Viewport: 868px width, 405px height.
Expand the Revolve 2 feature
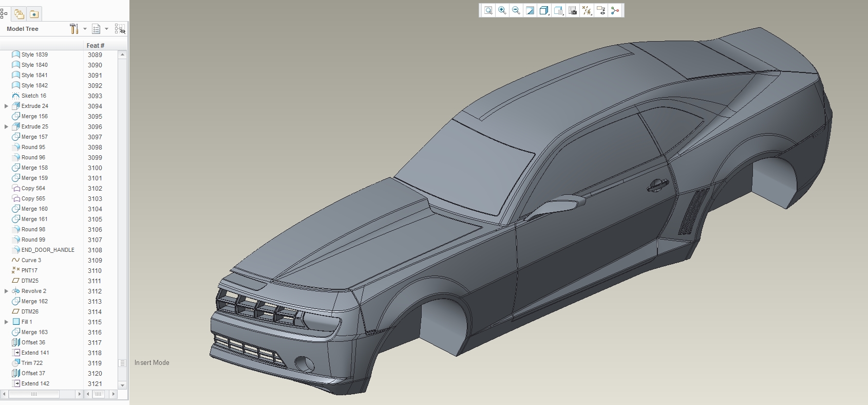pyautogui.click(x=6, y=291)
